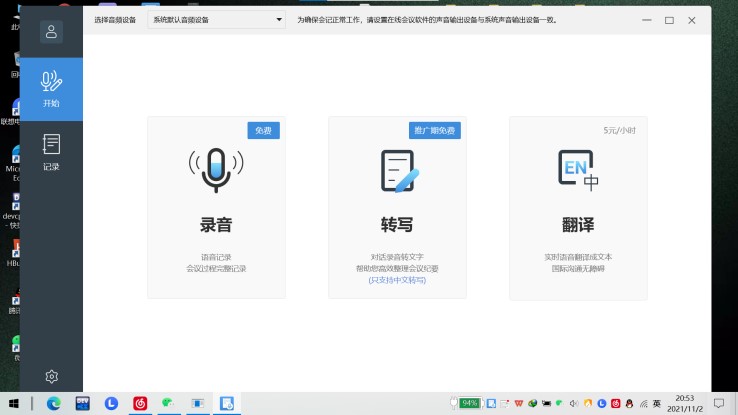The height and width of the screenshot is (415, 738).
Task: Open the volume speaker tray icon
Action: coord(574,403)
